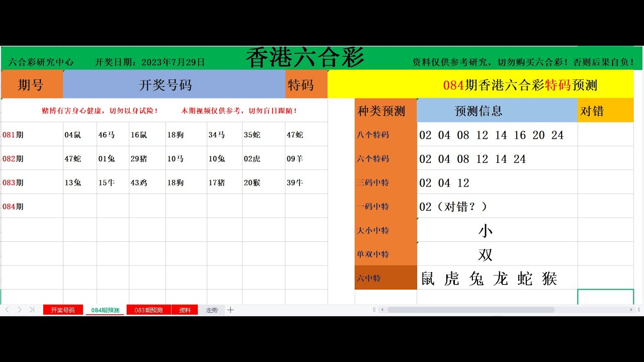
Task: Add a new sheet with the plus icon
Action: click(230, 310)
